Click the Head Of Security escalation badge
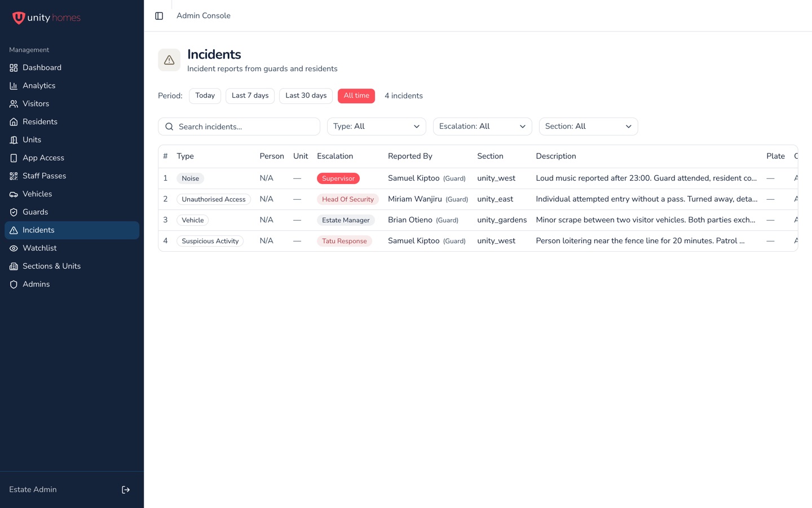 (348, 199)
